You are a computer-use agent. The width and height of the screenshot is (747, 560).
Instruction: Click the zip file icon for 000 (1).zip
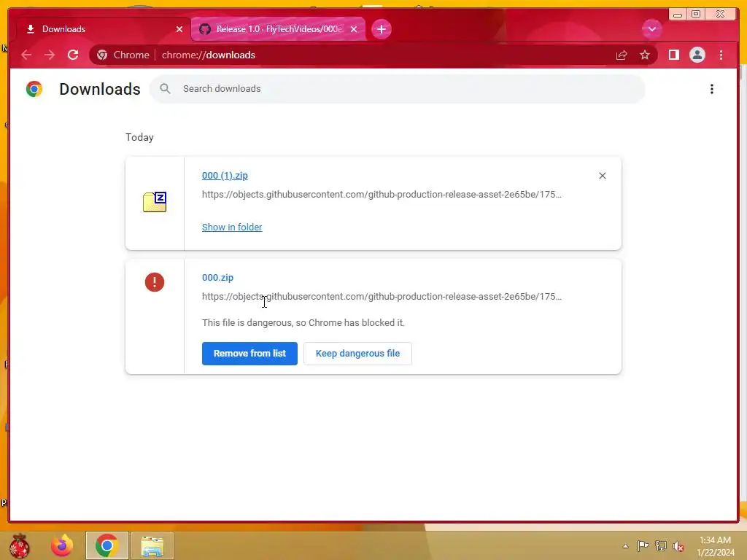coord(155,202)
